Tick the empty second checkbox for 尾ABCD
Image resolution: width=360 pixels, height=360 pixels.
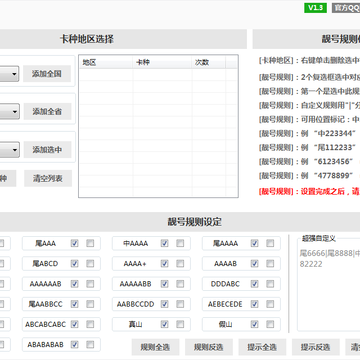click(90, 264)
